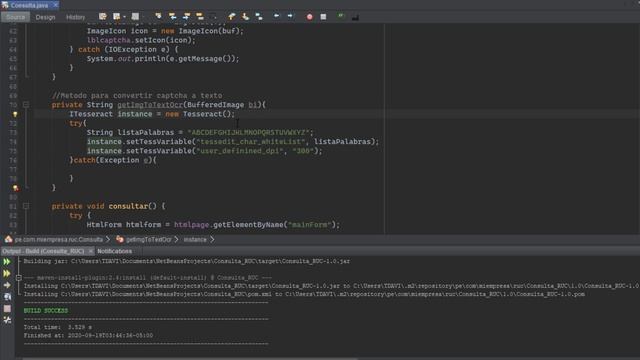The width and height of the screenshot is (640, 360).
Task: Click Find Previous Occurrence icon
Action: [x=172, y=17]
